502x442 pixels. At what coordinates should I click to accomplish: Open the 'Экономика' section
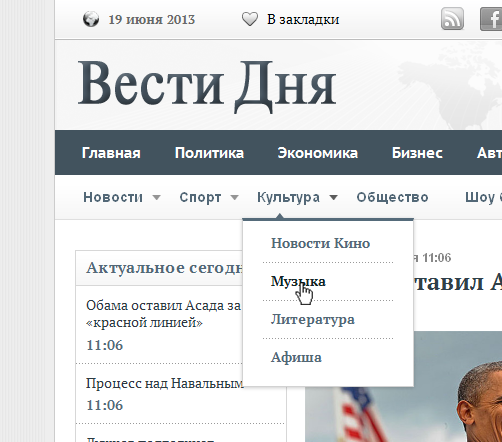point(318,153)
